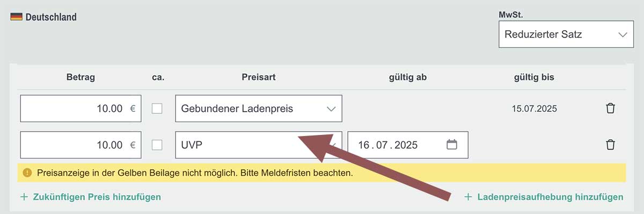Image resolution: width=644 pixels, height=214 pixels.
Task: Click plus icon beside Ladenpreisaufhebung hinzufügen
Action: [x=468, y=197]
